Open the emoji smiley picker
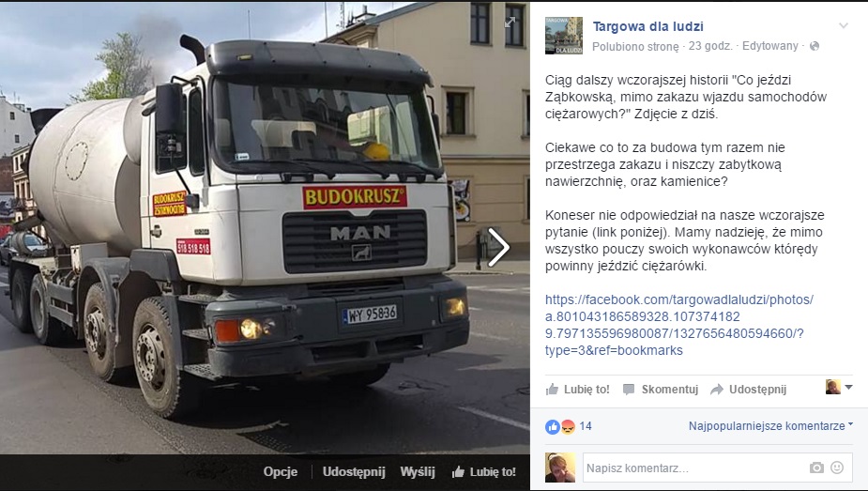The image size is (868, 491). 837,468
